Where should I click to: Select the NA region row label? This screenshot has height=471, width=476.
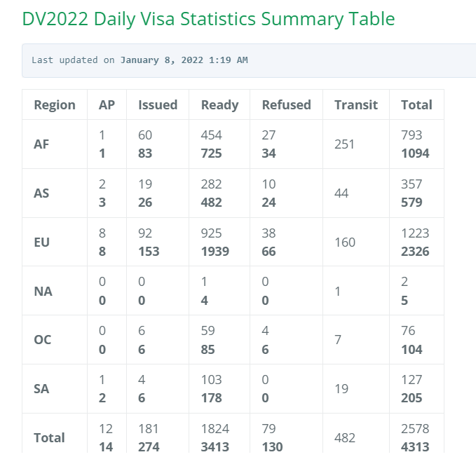(x=43, y=292)
